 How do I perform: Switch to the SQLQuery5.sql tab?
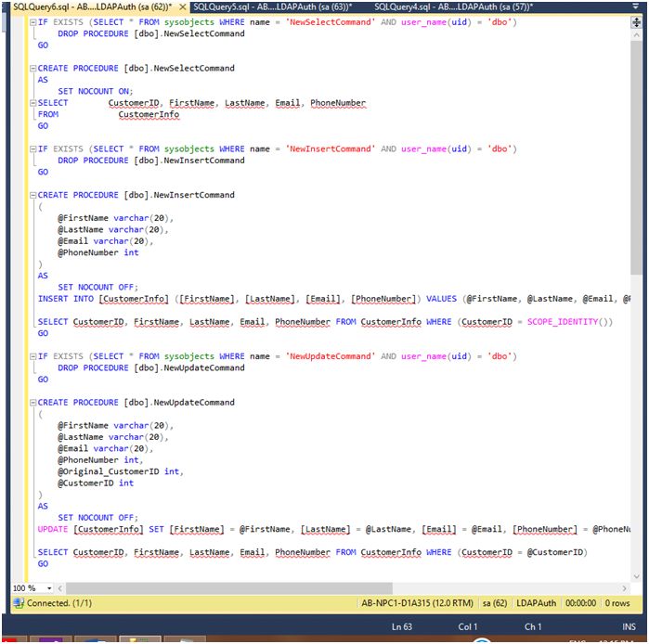click(272, 7)
